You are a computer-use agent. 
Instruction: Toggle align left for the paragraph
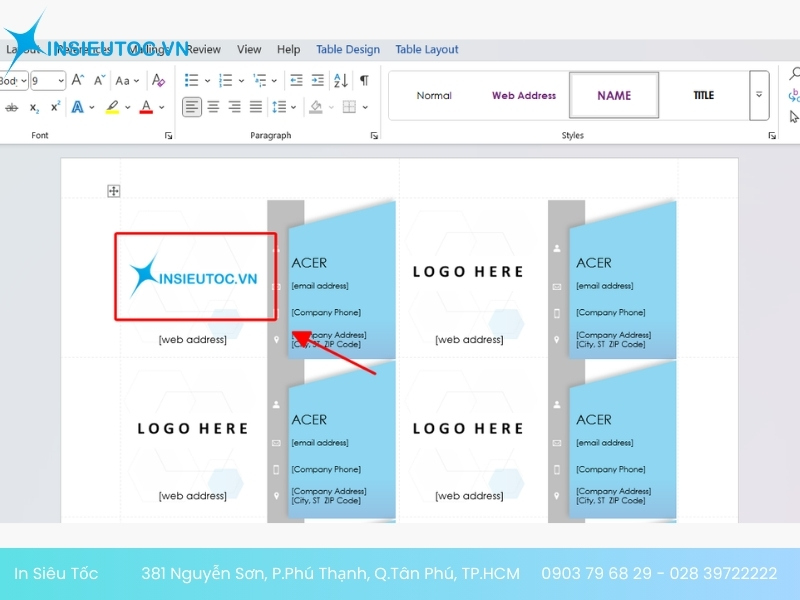(x=192, y=107)
